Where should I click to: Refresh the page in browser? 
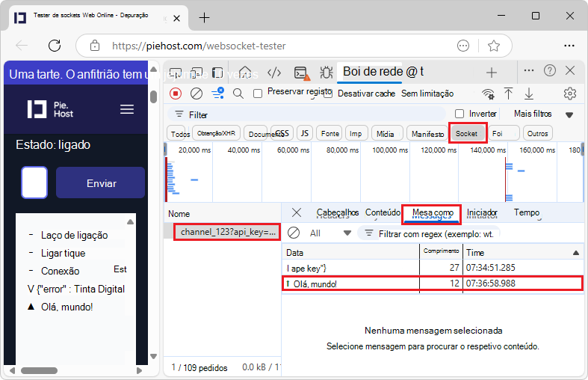(55, 46)
